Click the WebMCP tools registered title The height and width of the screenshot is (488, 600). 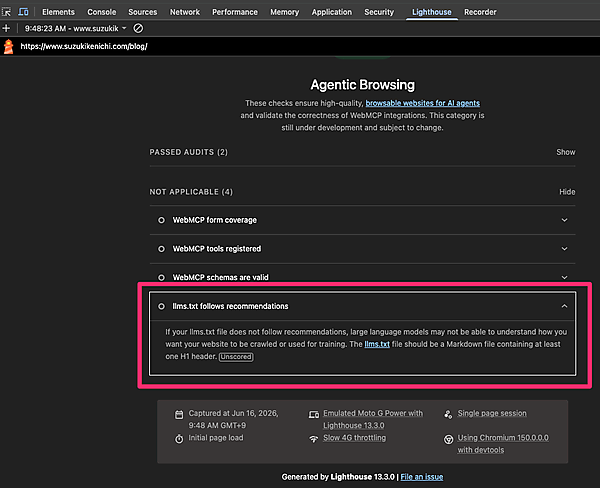point(217,249)
